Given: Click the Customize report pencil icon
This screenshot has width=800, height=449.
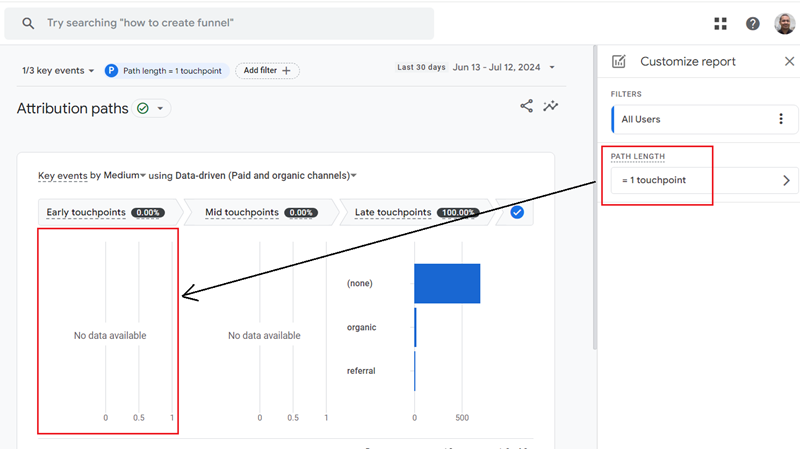Looking at the screenshot, I should coord(618,61).
